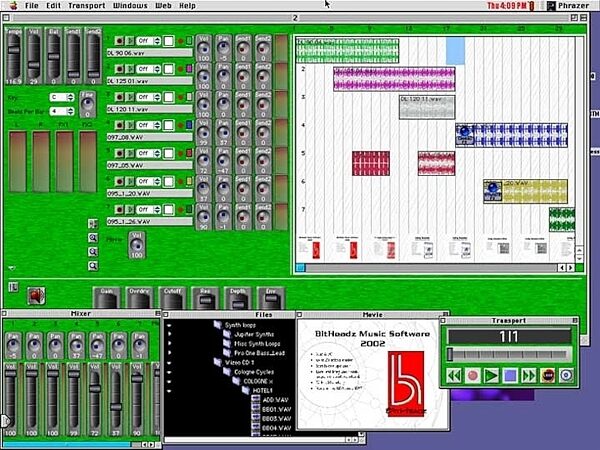
Task: Click the right scroll arrow of the timeline
Action: (x=571, y=268)
